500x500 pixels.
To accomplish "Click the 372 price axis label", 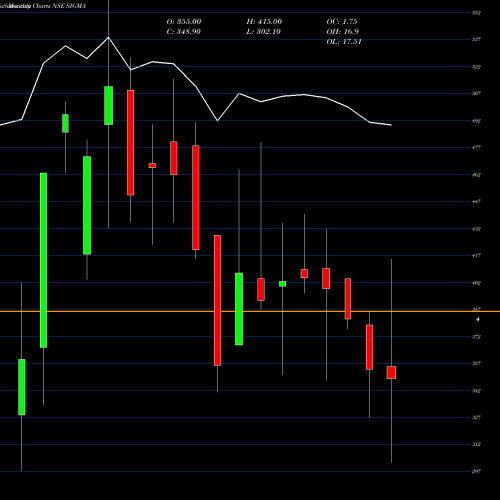I will (x=476, y=337).
